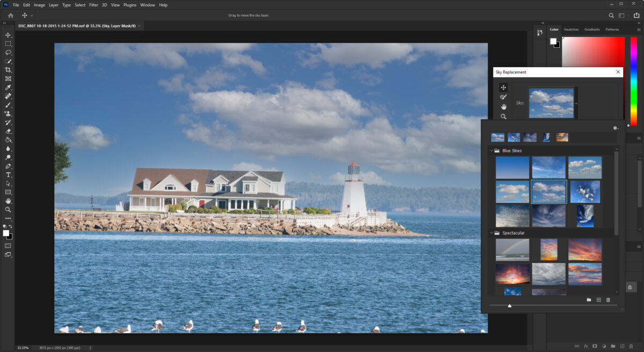Click the Home button in the top bar
Image resolution: width=644 pixels, height=352 pixels.
click(x=10, y=16)
